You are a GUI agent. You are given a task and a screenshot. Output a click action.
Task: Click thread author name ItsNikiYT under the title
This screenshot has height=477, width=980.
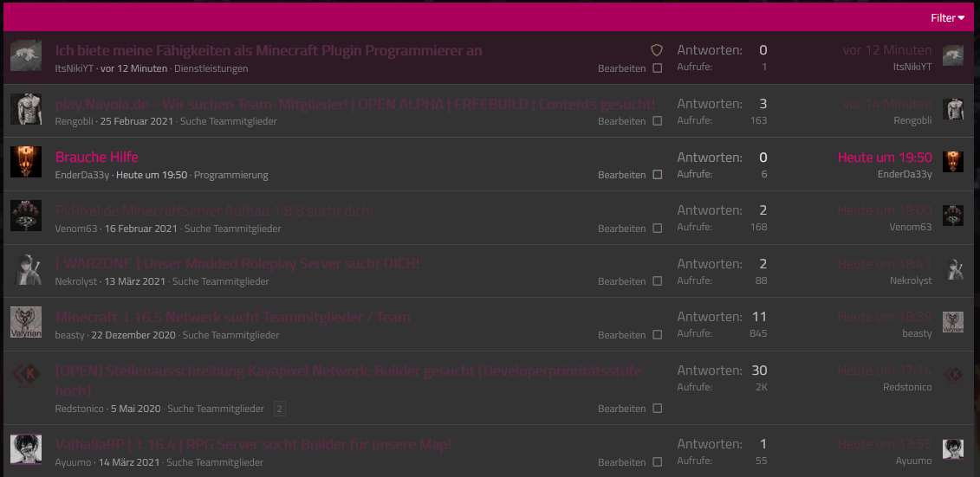click(x=75, y=68)
